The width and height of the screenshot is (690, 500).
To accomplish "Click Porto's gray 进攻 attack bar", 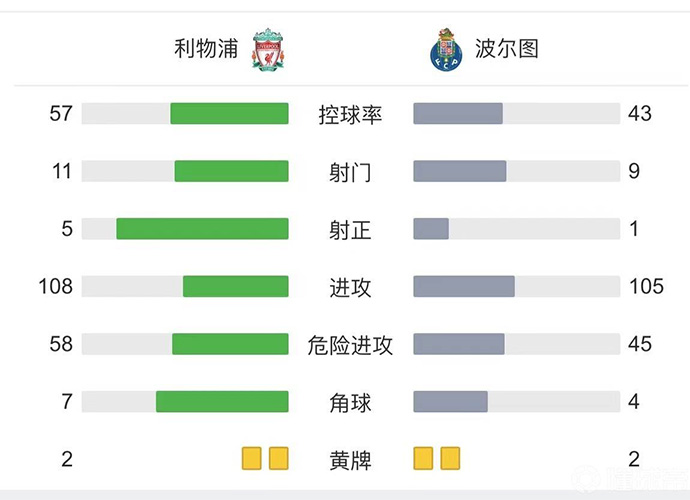I will coord(464,287).
